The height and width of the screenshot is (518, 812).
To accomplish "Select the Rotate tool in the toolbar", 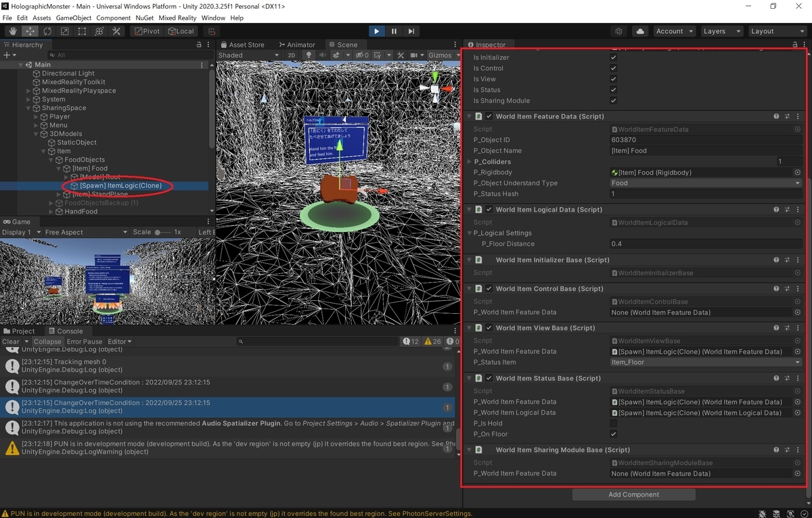I will pos(47,31).
